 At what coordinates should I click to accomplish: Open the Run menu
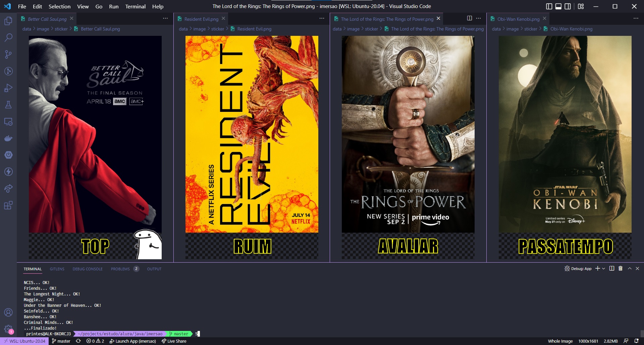114,6
